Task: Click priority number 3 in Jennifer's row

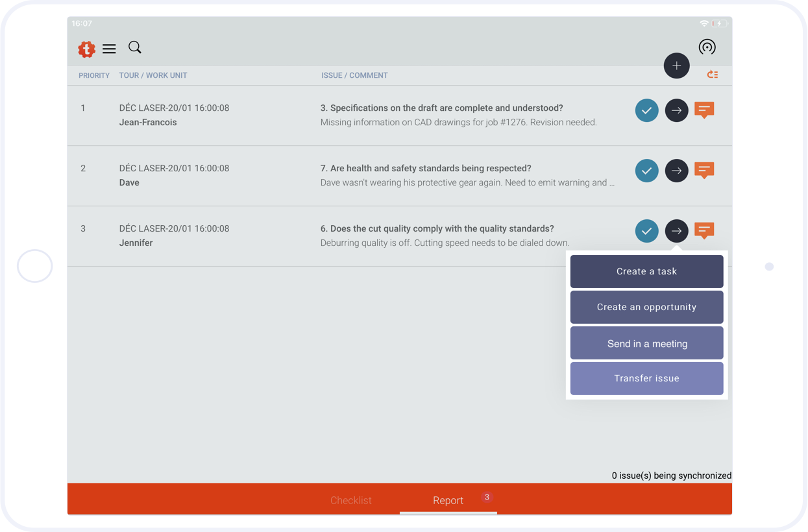Action: 83,228
